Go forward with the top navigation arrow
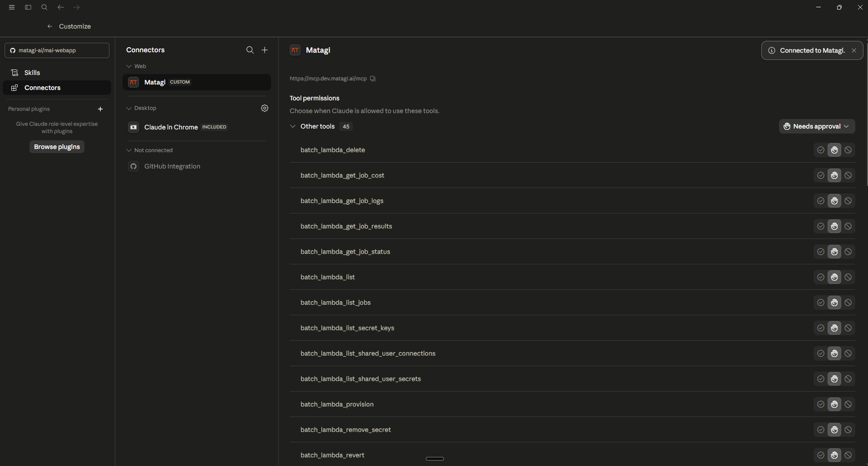Screen dimensions: 868x466 [76, 7]
